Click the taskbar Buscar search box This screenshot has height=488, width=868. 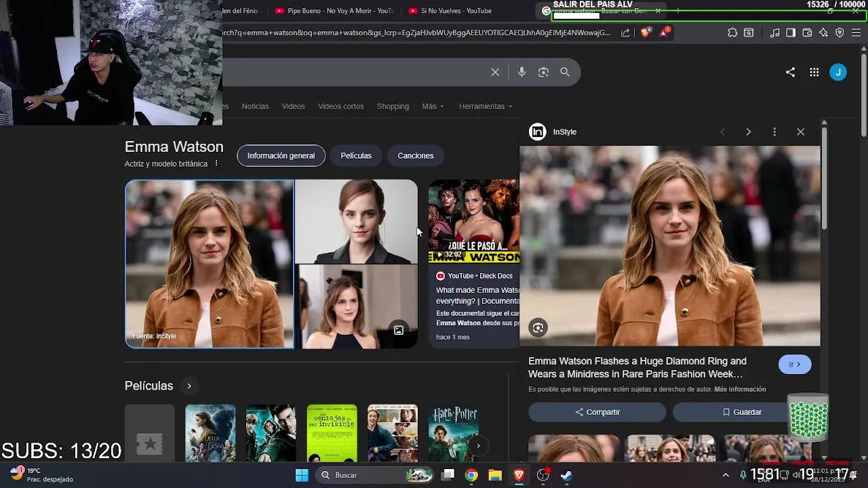click(376, 475)
